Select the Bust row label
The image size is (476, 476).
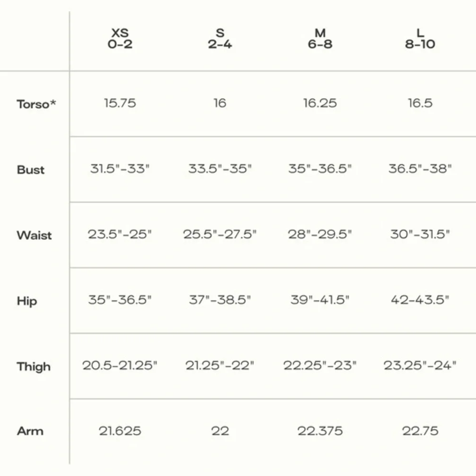[30, 169]
